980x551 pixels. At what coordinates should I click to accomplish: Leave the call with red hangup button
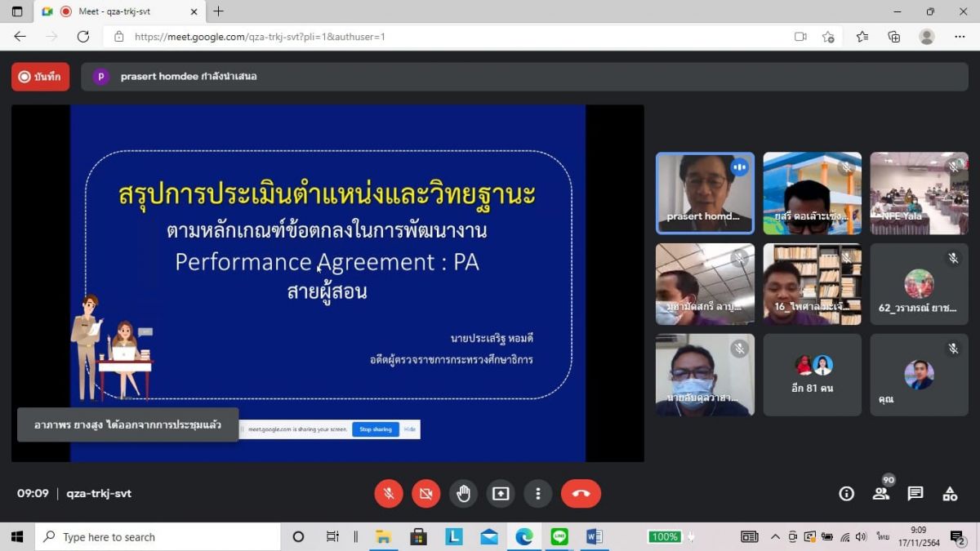pyautogui.click(x=581, y=494)
